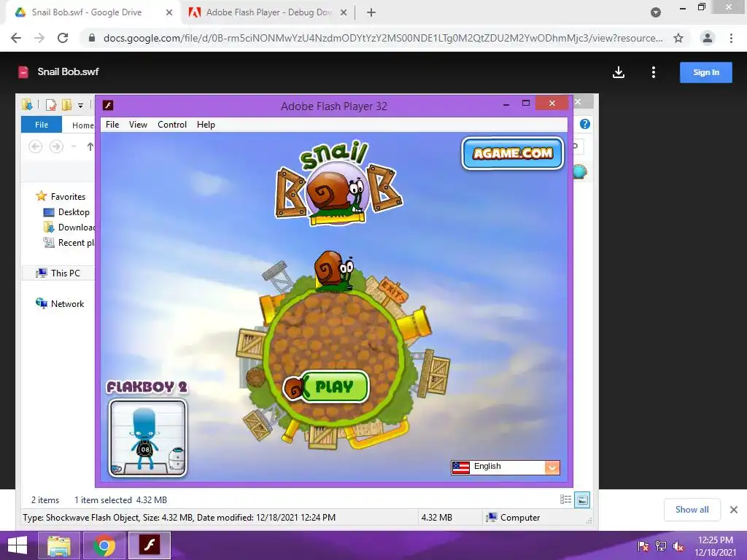Image resolution: width=747 pixels, height=560 pixels.
Task: Open Windows Start button
Action: point(18,545)
